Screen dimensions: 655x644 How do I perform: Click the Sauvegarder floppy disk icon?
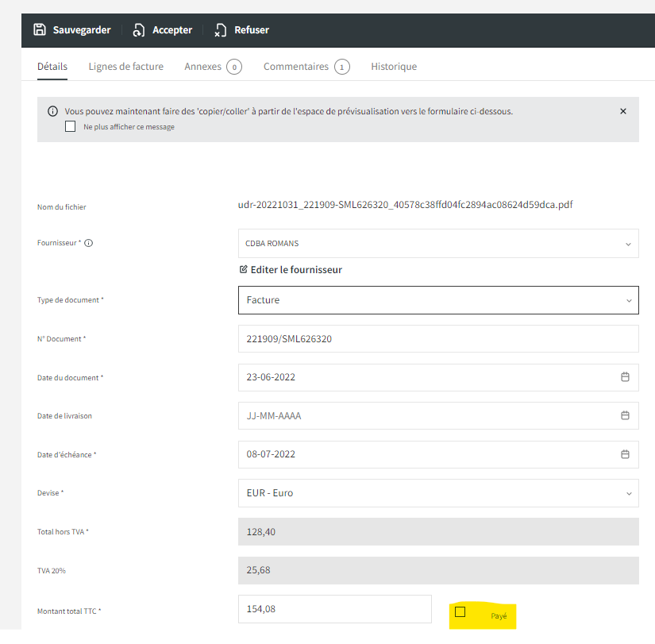(x=40, y=29)
